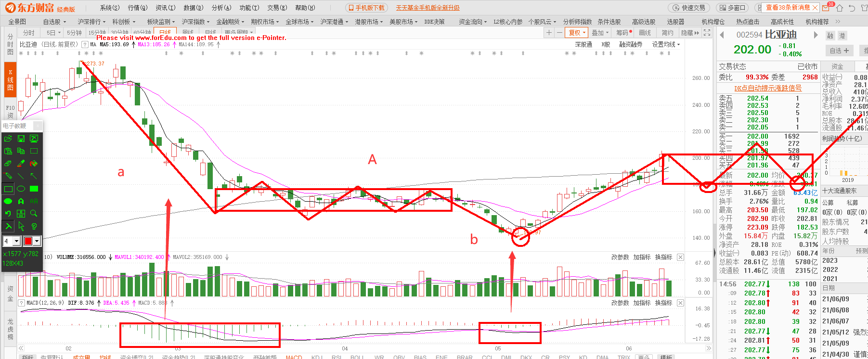Switch to K线图 sidebar view

click(10, 80)
